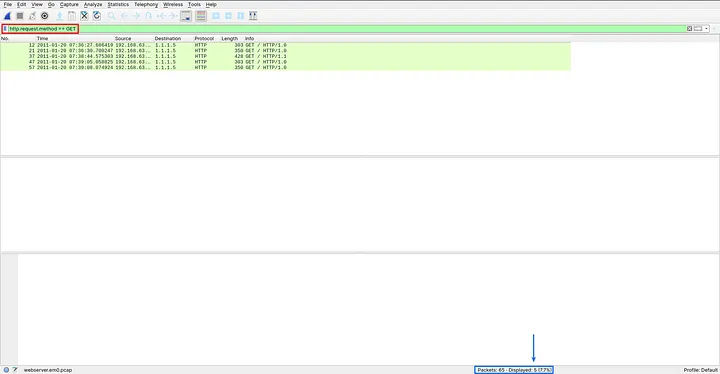
Task: Stop the running capture
Action: 20,16
